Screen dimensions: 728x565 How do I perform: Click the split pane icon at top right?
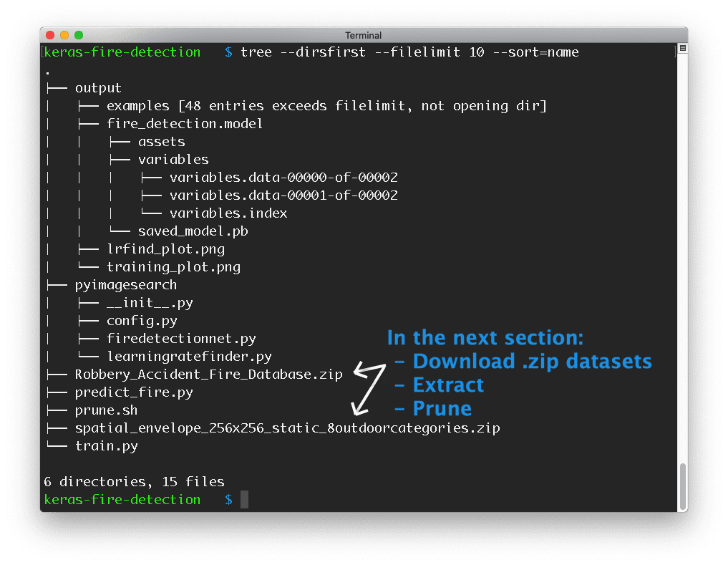[x=682, y=48]
